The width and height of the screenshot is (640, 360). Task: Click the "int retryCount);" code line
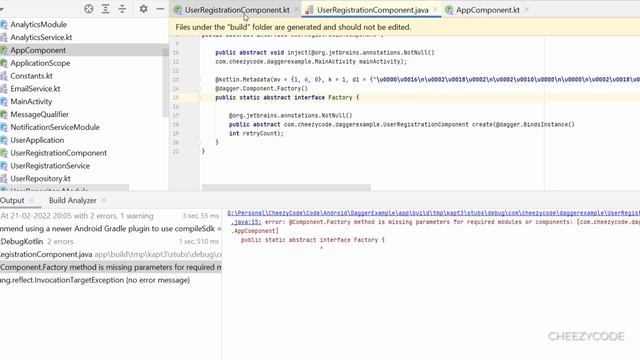(256, 133)
